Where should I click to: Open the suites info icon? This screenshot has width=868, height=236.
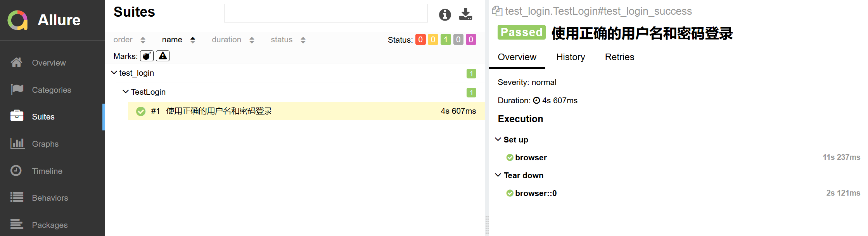point(445,15)
